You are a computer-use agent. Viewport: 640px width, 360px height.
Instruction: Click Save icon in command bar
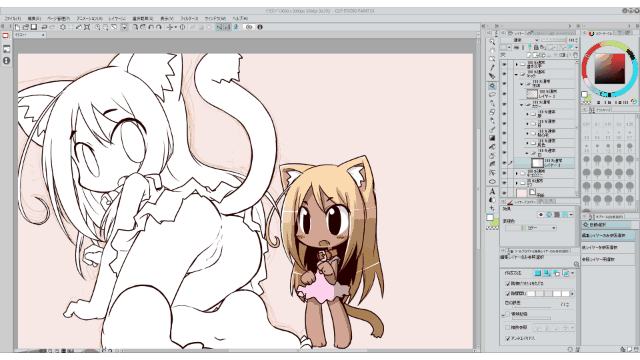click(x=34, y=27)
